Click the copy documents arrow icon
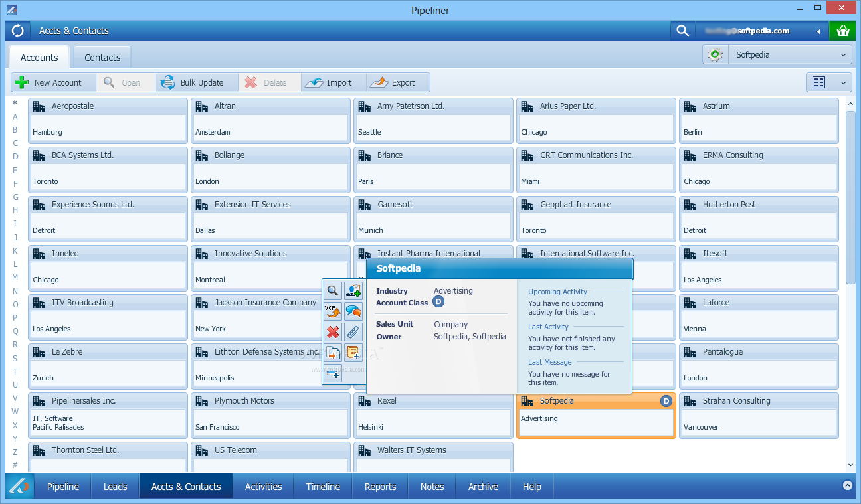Screen dimensions: 861x504 (x=333, y=353)
